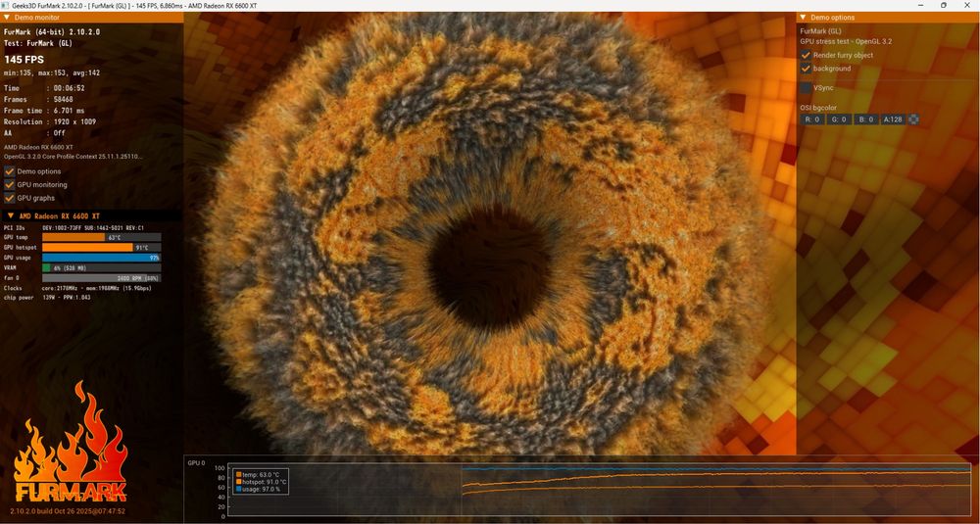Click the chip power 139W row

click(x=47, y=298)
